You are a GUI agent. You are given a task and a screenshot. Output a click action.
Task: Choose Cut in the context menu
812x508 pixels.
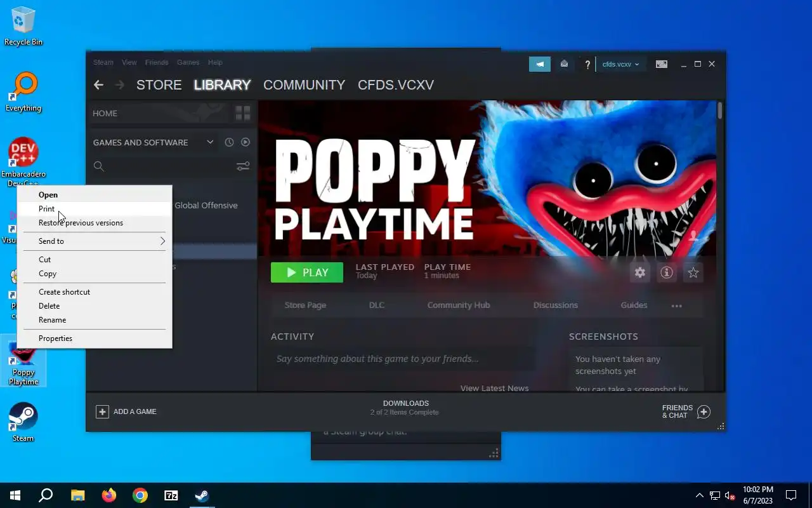click(x=95, y=260)
